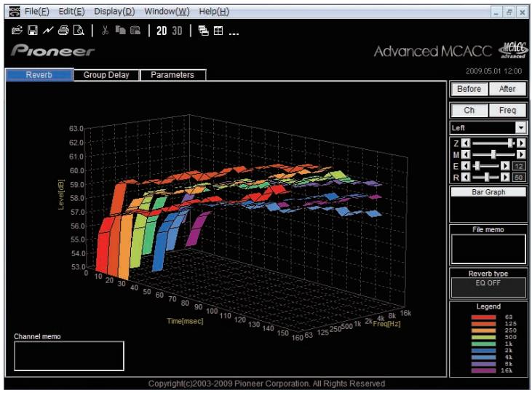This screenshot has height=393, width=532.
Task: Open the Left channel dropdown
Action: point(488,128)
